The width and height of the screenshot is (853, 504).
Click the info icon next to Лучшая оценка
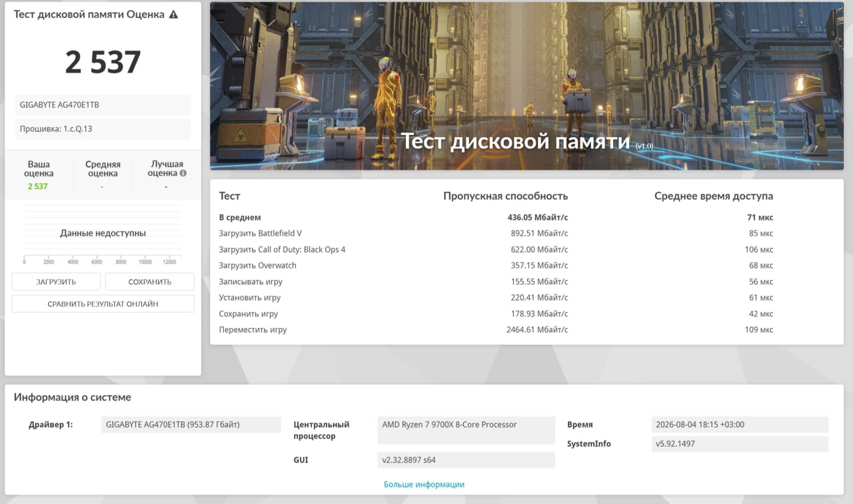coord(183,173)
